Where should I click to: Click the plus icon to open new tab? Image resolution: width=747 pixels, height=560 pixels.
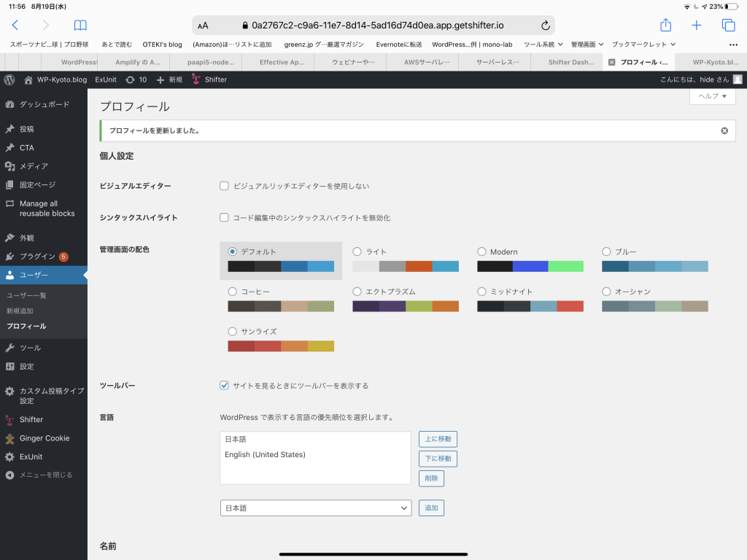tap(697, 25)
